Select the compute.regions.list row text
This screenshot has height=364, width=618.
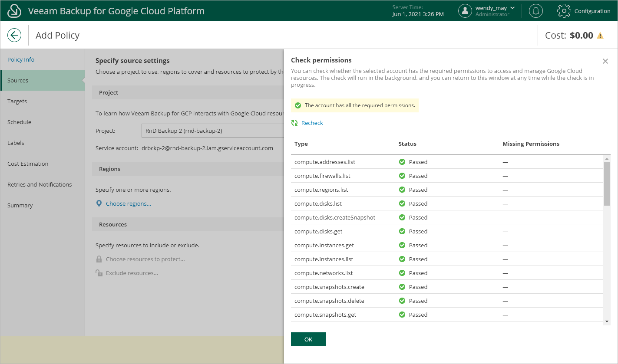click(321, 190)
